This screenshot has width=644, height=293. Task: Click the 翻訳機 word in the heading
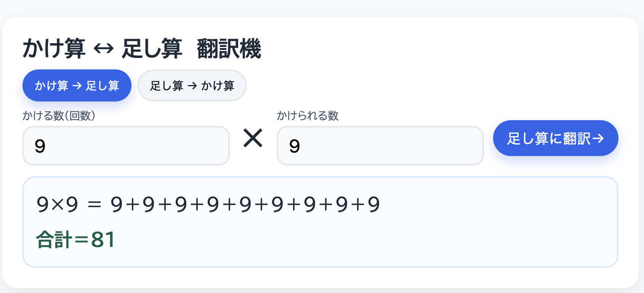[229, 49]
